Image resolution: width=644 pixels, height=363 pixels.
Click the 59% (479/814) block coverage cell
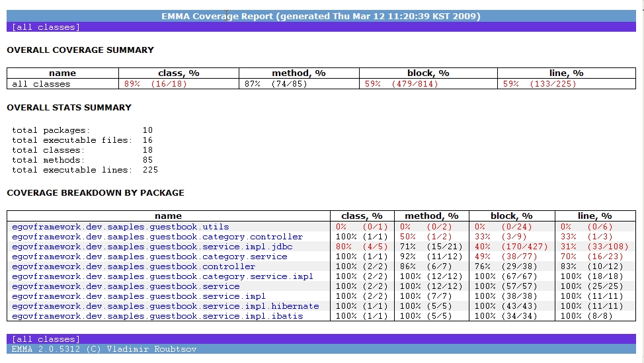tap(407, 84)
